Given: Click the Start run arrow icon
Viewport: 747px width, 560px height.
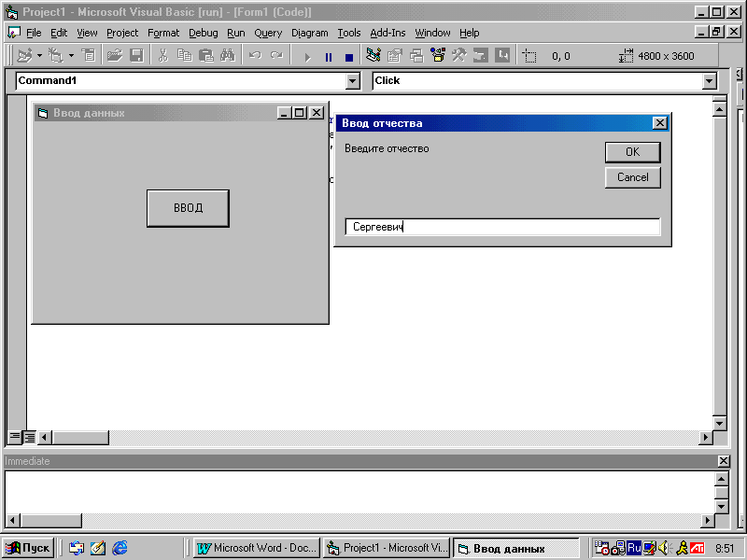Looking at the screenshot, I should [307, 57].
